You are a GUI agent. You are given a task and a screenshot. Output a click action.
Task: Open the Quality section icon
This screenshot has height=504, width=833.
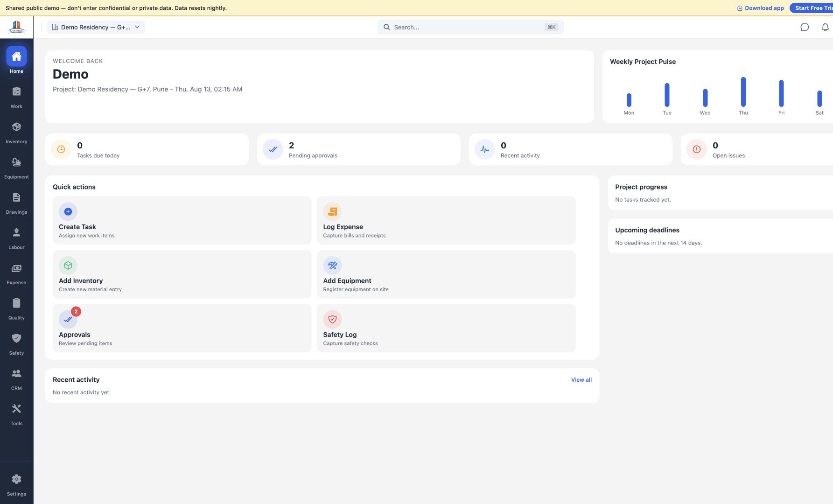pyautogui.click(x=16, y=303)
